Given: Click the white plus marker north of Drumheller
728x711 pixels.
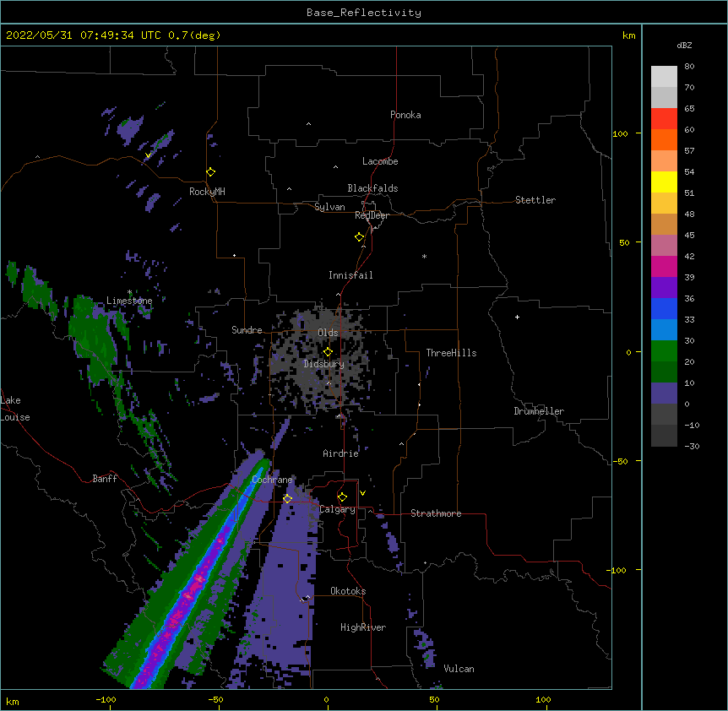Looking at the screenshot, I should pos(517,317).
